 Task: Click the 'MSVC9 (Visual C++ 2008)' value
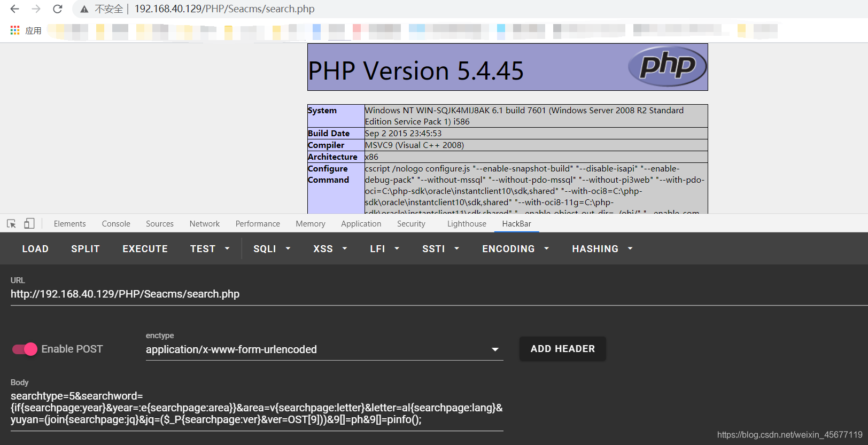(x=414, y=145)
